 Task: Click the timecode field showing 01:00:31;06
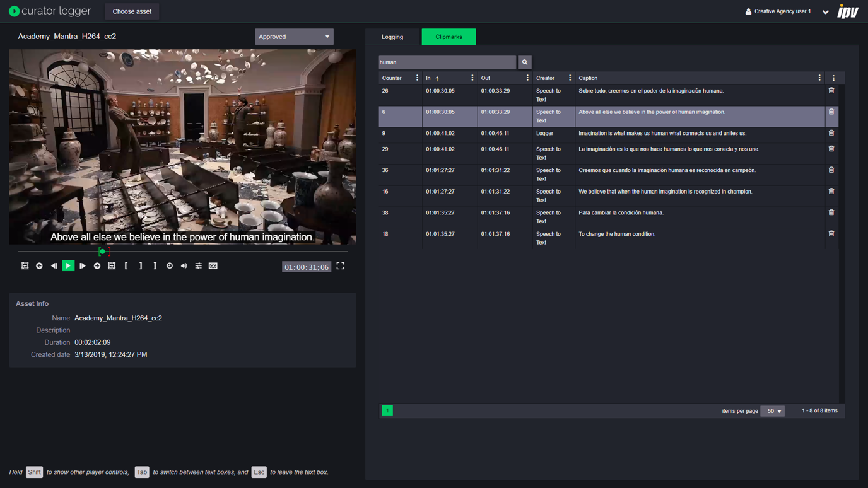pos(307,267)
